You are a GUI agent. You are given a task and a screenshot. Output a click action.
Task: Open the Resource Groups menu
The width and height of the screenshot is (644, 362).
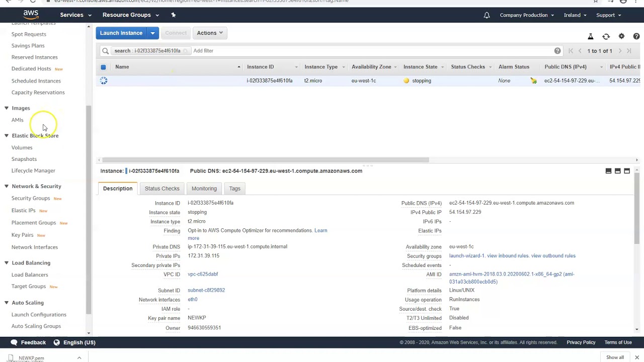[x=130, y=15]
